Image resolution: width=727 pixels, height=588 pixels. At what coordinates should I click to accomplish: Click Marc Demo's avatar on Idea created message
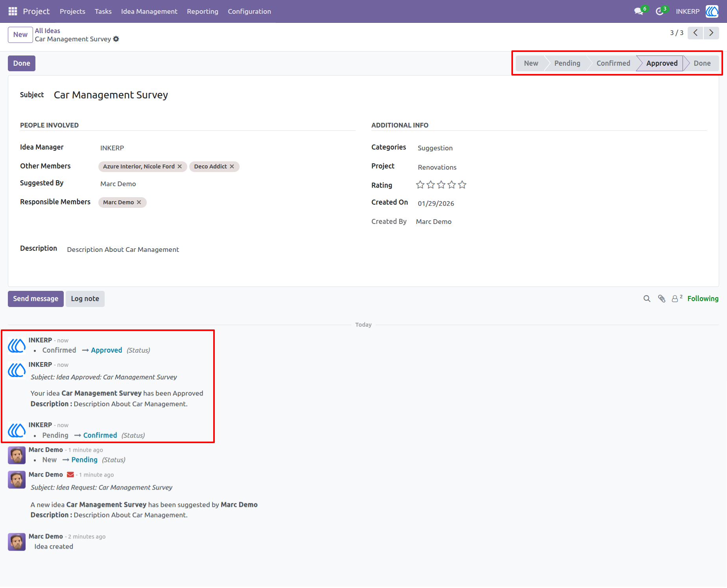(17, 542)
